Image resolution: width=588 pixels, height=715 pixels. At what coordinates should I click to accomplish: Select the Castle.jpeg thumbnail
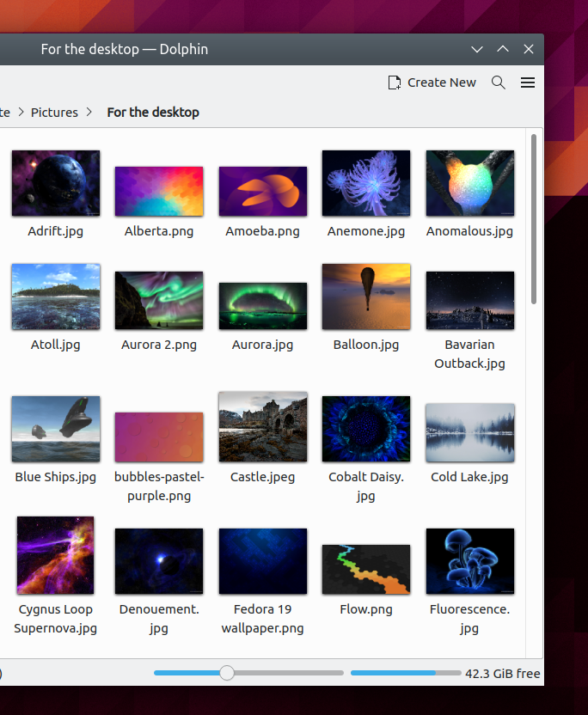263,426
